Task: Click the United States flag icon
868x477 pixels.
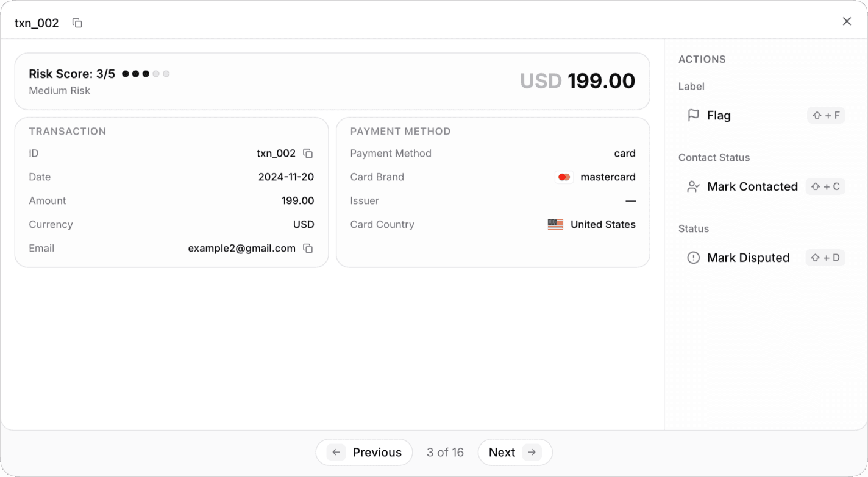Action: [x=555, y=224]
